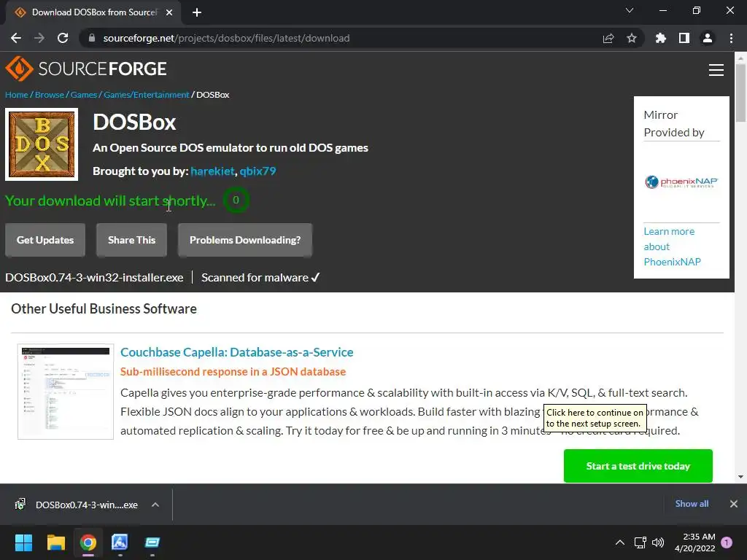Open Couchbase Capella: Database-as-a-Service link
747x560 pixels.
click(237, 352)
